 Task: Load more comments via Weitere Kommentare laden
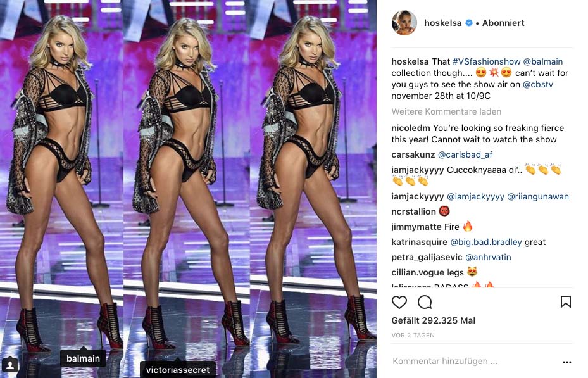[446, 111]
